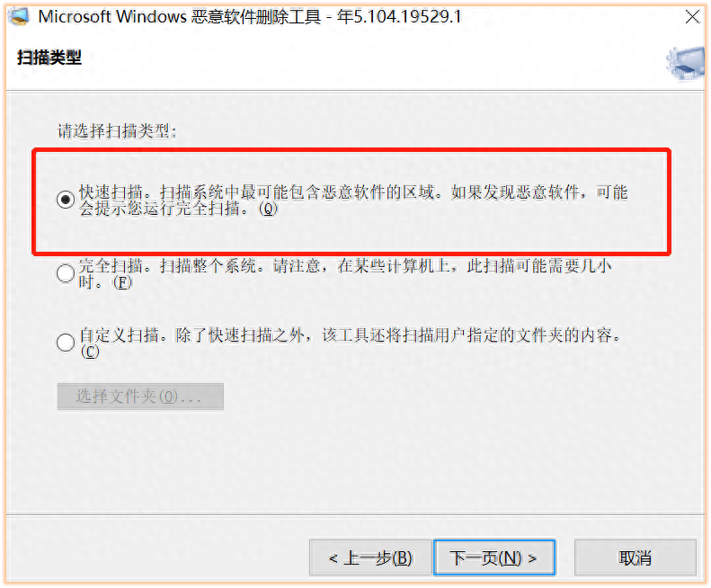Click the (Q) shortcut hint of quick scan
The height and width of the screenshot is (588, 711).
268,209
